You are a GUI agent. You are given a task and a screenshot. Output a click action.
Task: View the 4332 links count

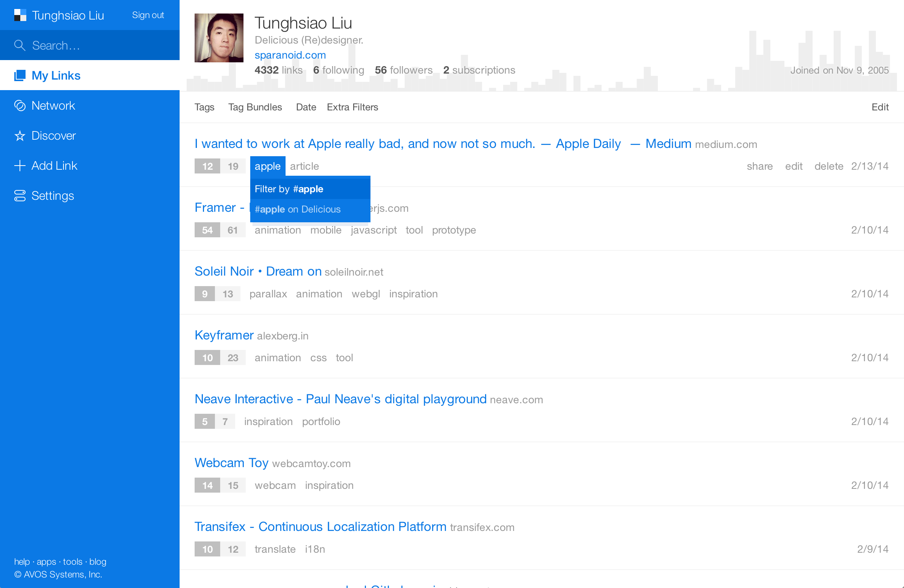pyautogui.click(x=278, y=70)
